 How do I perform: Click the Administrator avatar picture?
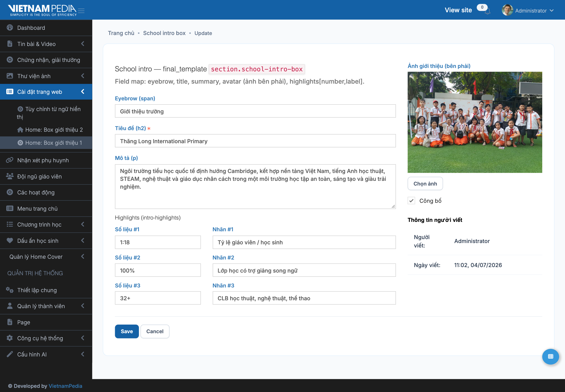pyautogui.click(x=507, y=10)
